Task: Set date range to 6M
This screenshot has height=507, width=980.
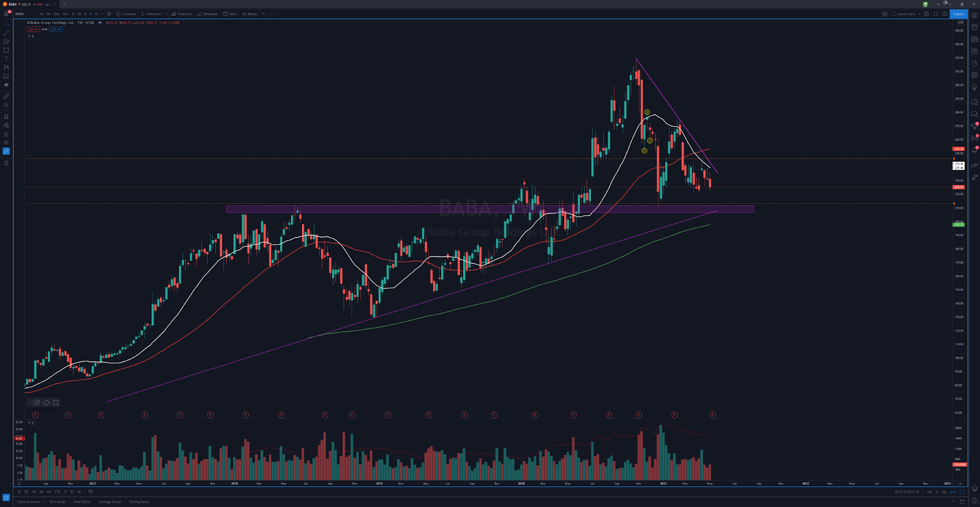Action: [x=49, y=492]
